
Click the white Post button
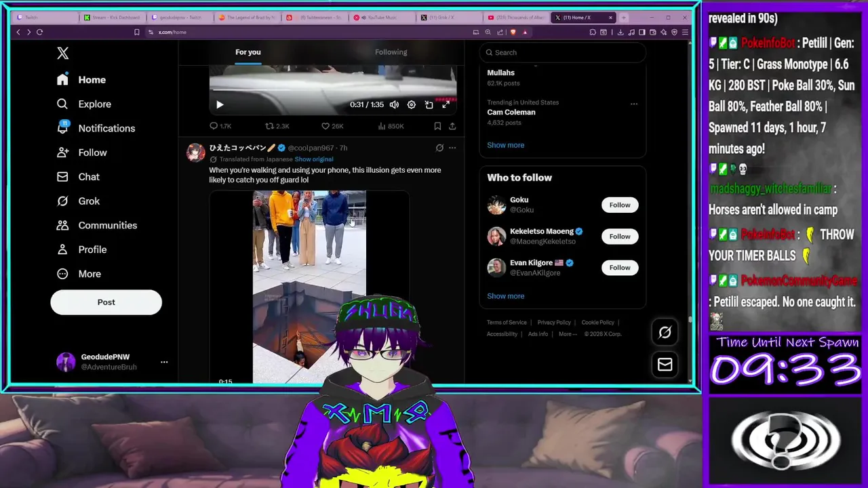(x=106, y=302)
